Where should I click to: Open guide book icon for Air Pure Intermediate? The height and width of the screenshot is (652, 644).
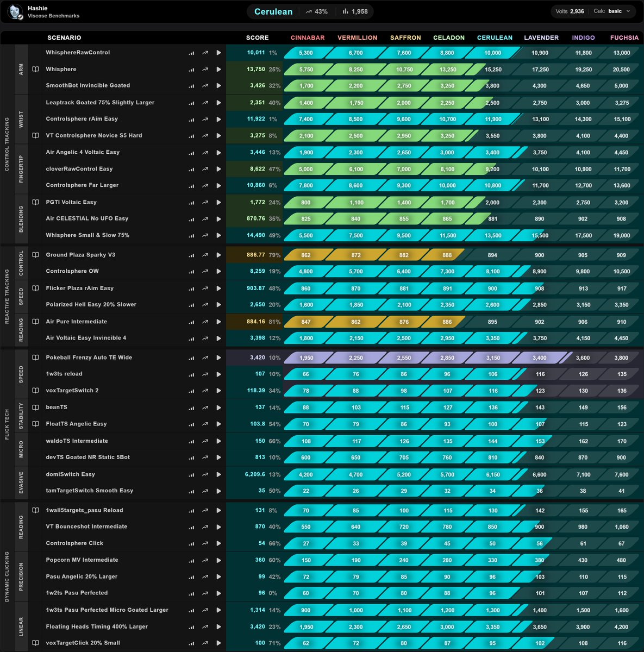pos(35,322)
